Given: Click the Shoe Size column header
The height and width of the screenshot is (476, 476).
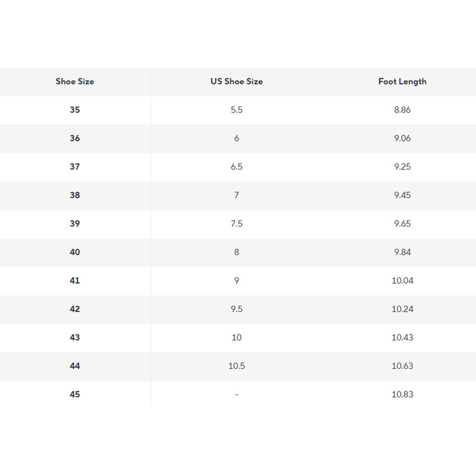Looking at the screenshot, I should point(75,82).
